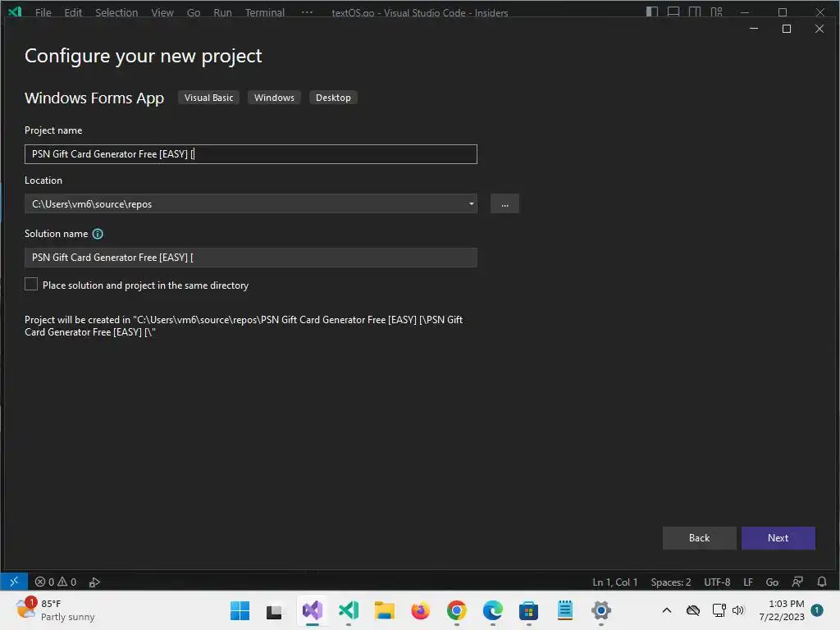This screenshot has height=630, width=840.
Task: Change indentation via Spaces: 2
Action: coord(671,582)
